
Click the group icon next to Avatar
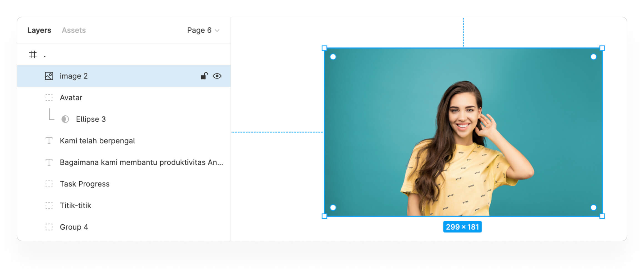[49, 98]
